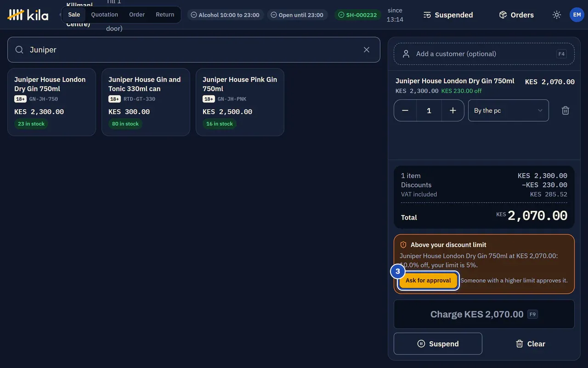This screenshot has width=588, height=368.
Task: Click the shield warning icon in discount alert
Action: (x=403, y=245)
